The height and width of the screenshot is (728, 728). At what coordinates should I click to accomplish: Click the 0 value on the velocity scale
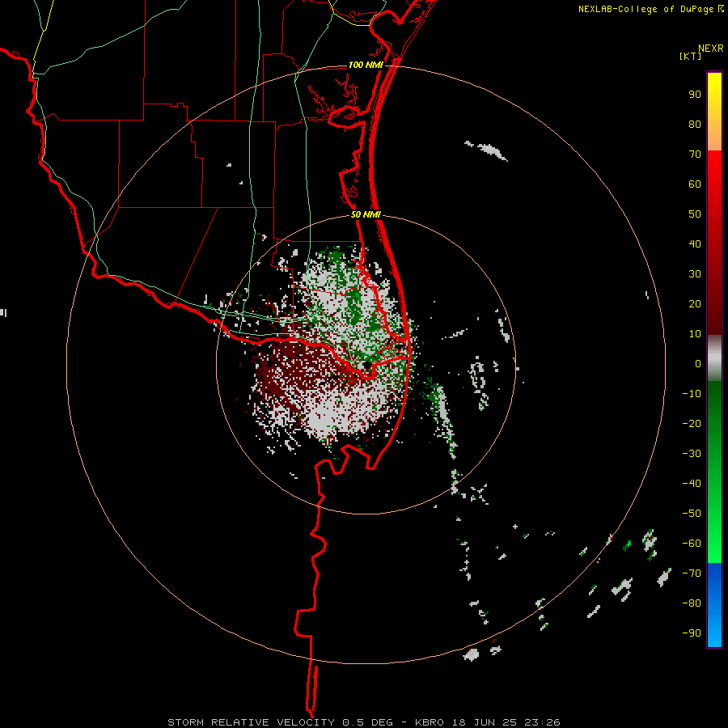698,363
